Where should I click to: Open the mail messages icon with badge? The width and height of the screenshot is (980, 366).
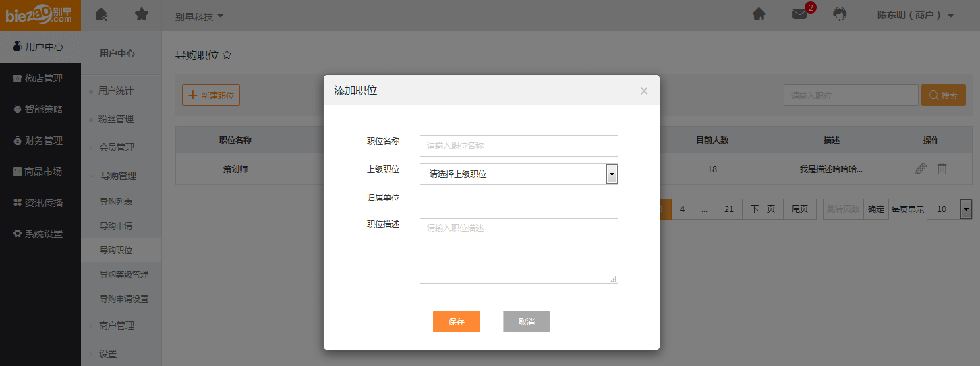click(800, 14)
